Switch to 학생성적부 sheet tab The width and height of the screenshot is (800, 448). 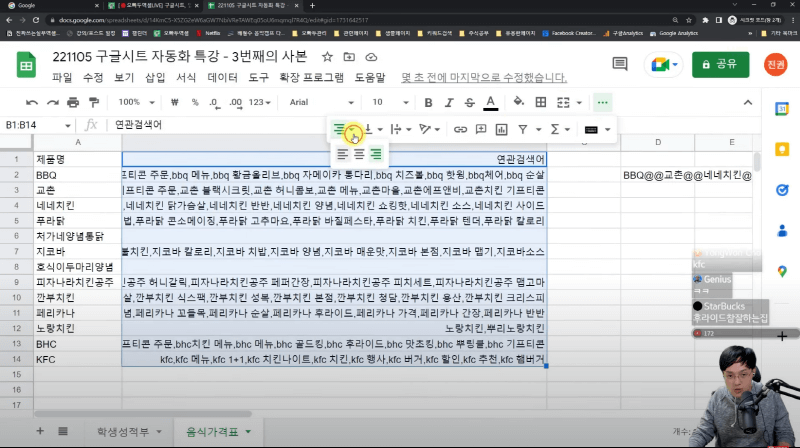tap(123, 432)
